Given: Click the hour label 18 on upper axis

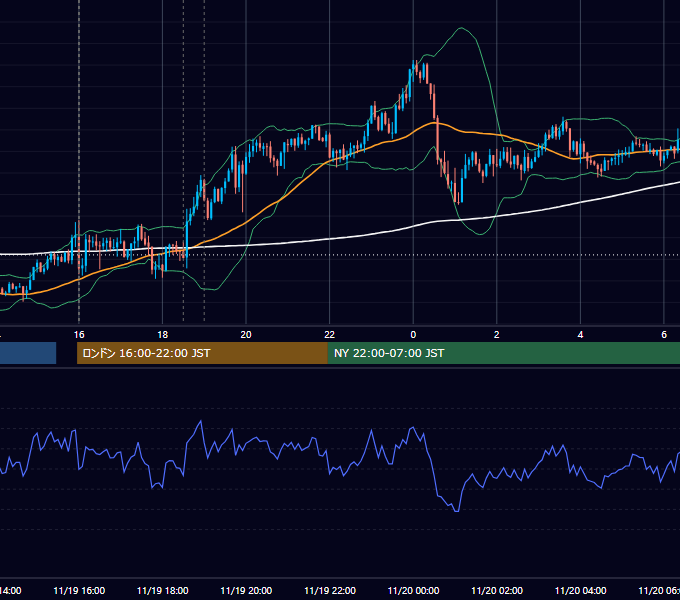Looking at the screenshot, I should point(163,335).
